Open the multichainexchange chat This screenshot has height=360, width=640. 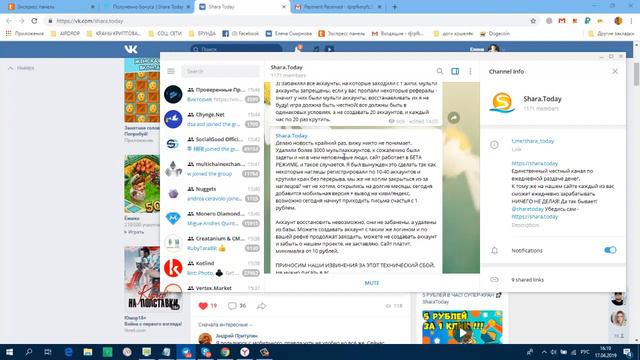(x=211, y=169)
